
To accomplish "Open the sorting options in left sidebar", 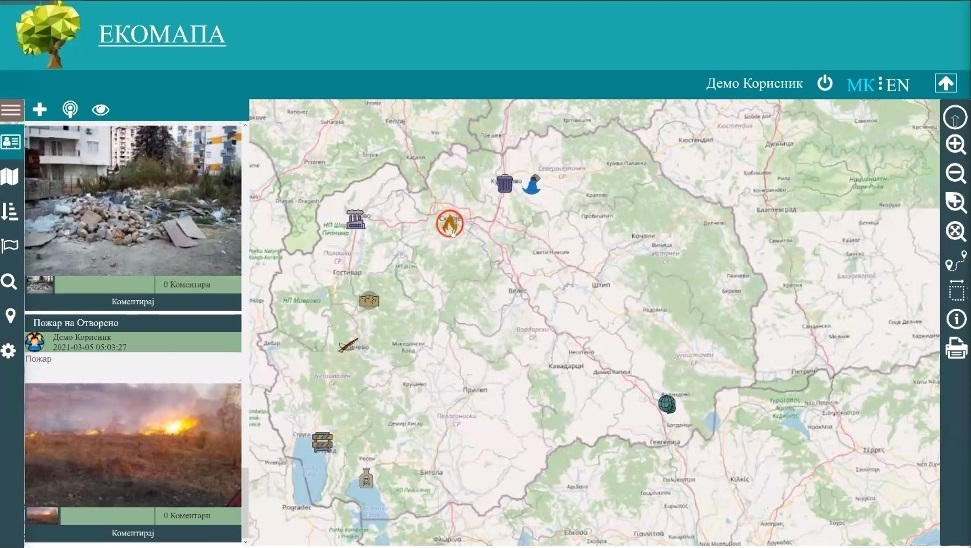I will [x=10, y=211].
